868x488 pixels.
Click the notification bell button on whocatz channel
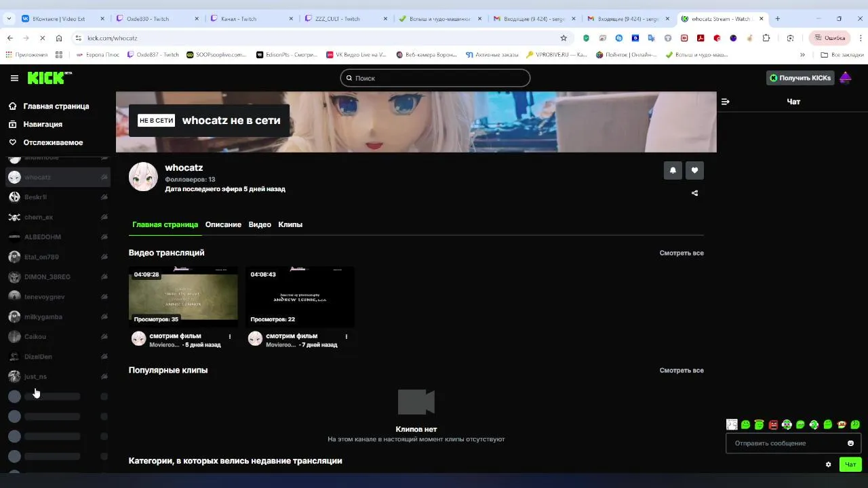pyautogui.click(x=673, y=170)
